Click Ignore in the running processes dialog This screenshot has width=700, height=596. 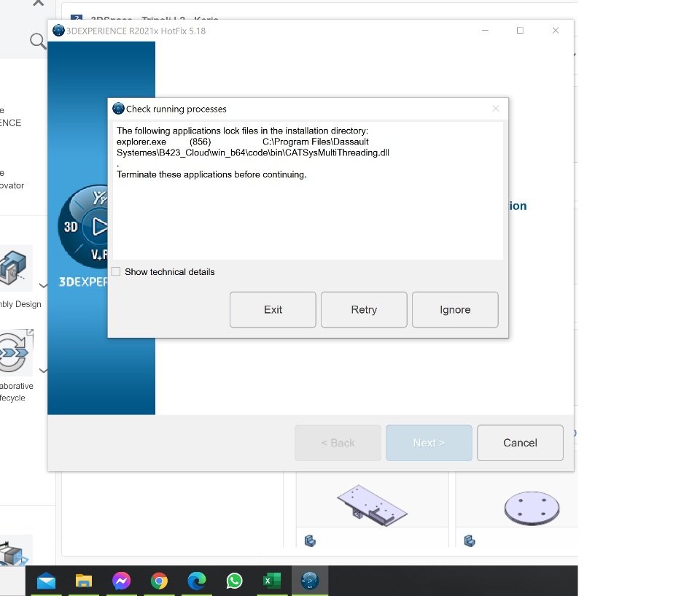[x=455, y=309]
